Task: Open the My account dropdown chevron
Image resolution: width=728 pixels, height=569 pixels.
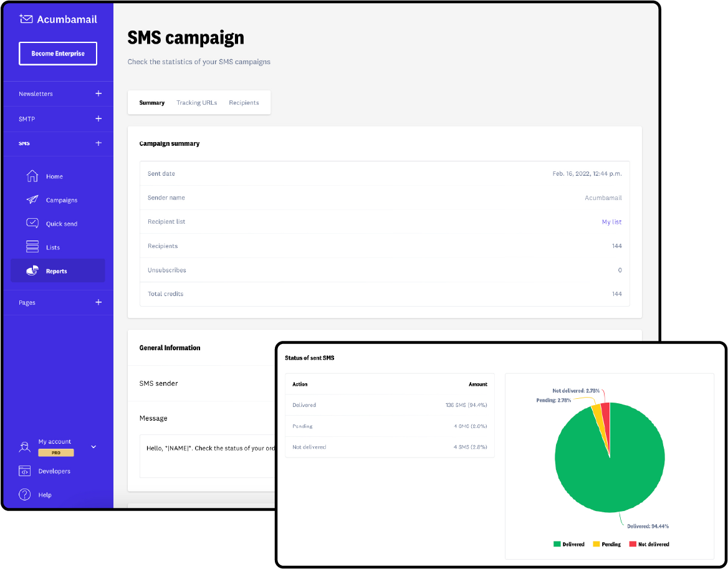Action: click(93, 446)
